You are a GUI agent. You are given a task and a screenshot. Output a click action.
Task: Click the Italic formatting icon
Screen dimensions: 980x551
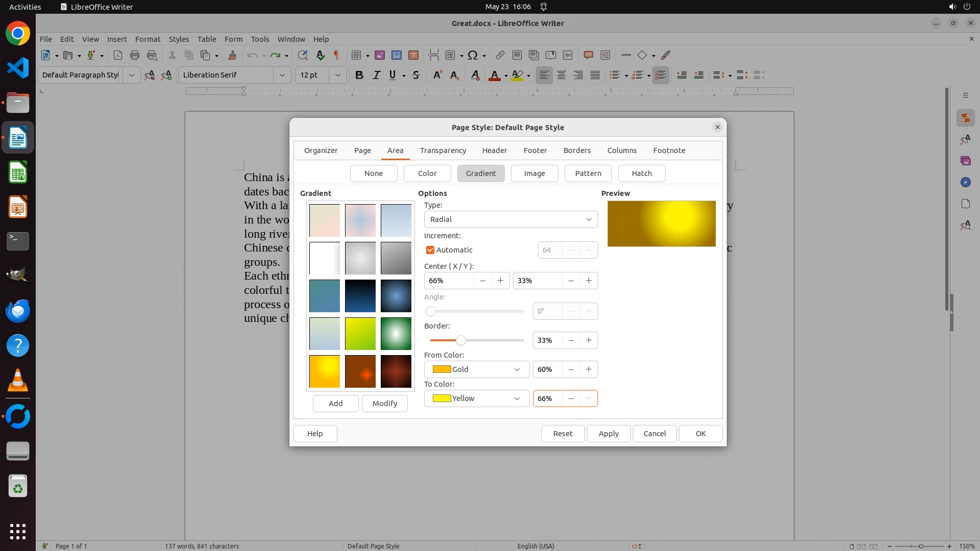[376, 75]
